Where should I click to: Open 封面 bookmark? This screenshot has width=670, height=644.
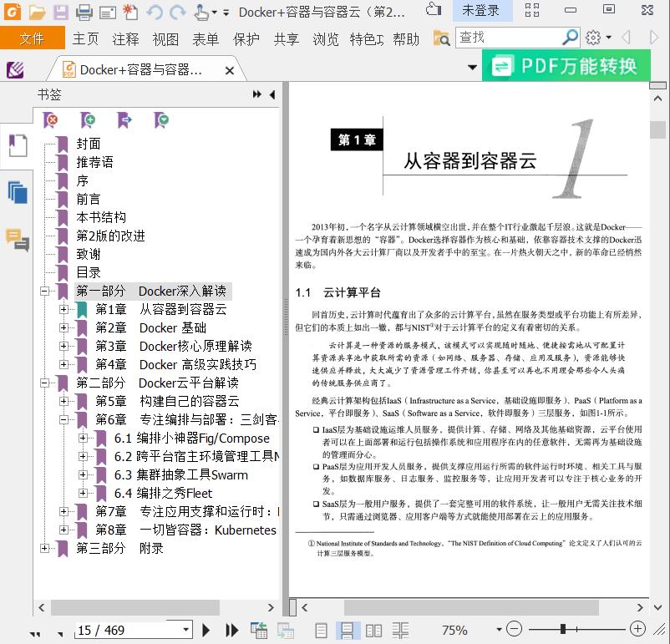point(88,144)
